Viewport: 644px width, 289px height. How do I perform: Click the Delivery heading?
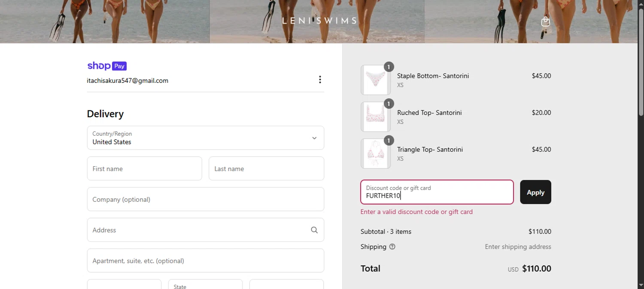(x=105, y=114)
